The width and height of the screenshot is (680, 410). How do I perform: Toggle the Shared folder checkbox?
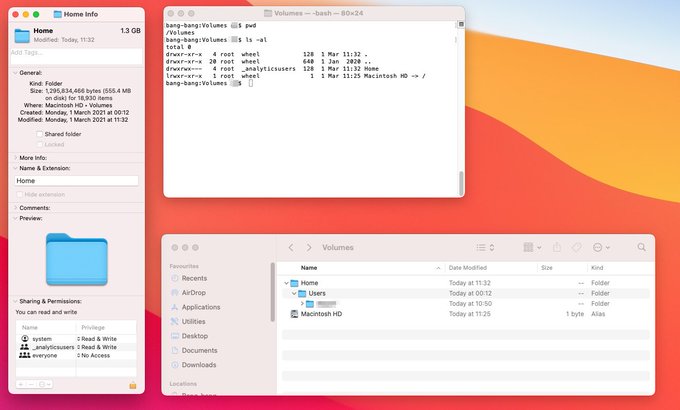39,134
